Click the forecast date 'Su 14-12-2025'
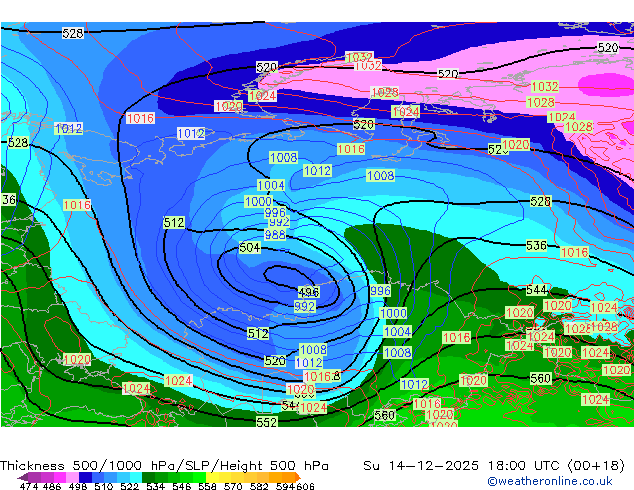 421,466
